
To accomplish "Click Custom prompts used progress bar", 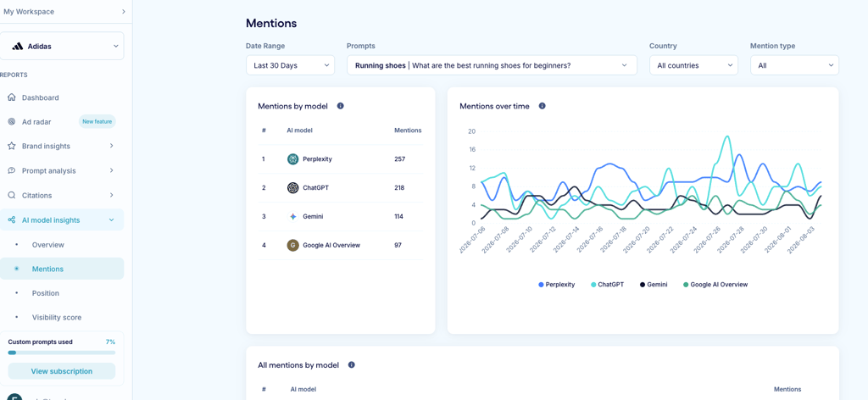I will (61, 353).
